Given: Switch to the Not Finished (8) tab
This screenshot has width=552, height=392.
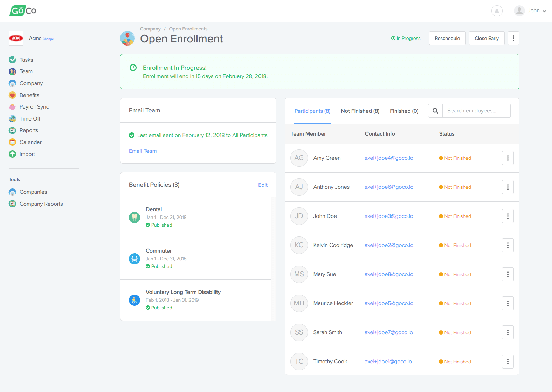Looking at the screenshot, I should tap(360, 111).
